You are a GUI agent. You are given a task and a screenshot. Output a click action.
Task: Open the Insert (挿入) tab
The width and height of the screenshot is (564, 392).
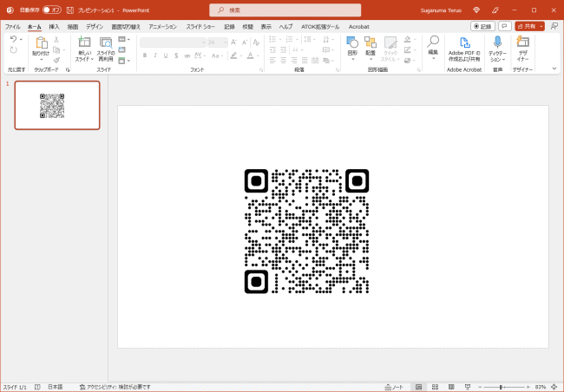click(54, 27)
